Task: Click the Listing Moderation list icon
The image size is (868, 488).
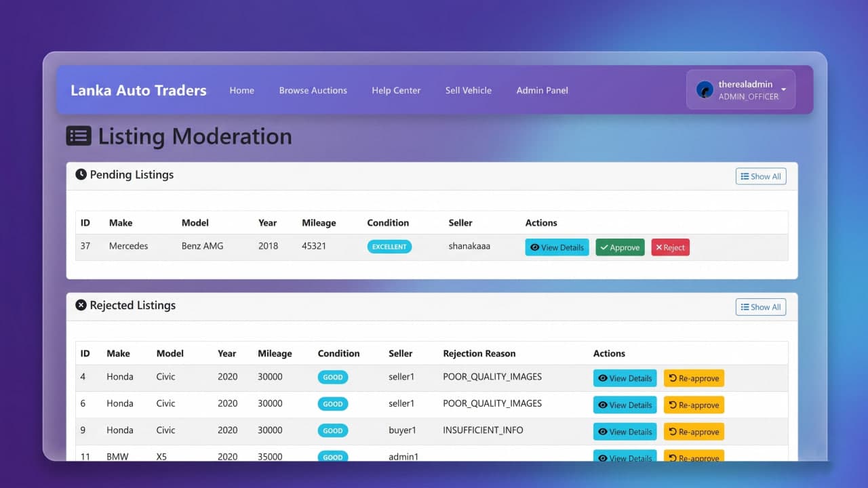Action: [x=79, y=136]
